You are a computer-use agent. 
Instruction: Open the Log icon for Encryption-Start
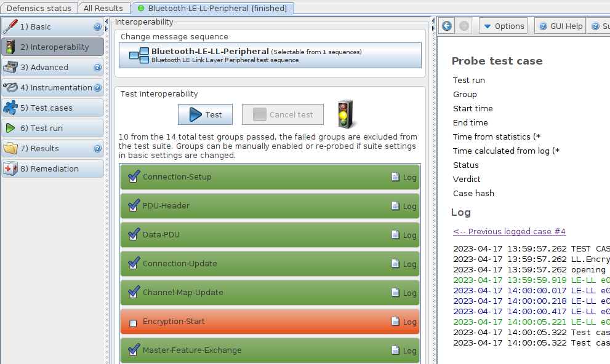[404, 322]
